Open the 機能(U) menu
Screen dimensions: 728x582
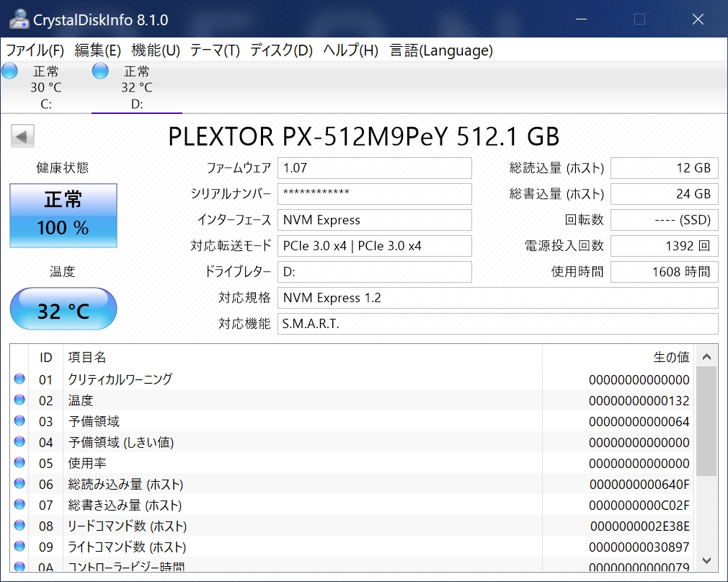coord(156,50)
